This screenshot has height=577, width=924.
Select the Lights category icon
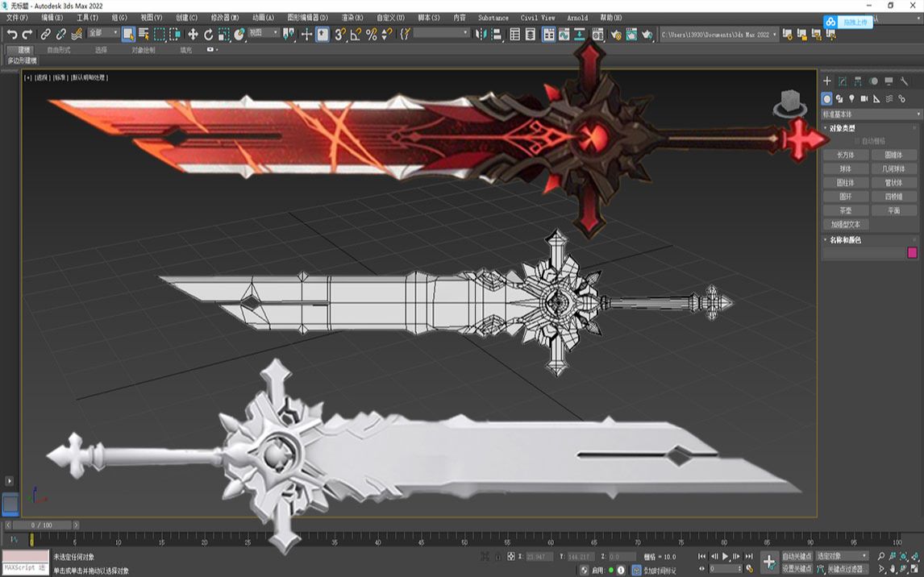click(x=851, y=98)
